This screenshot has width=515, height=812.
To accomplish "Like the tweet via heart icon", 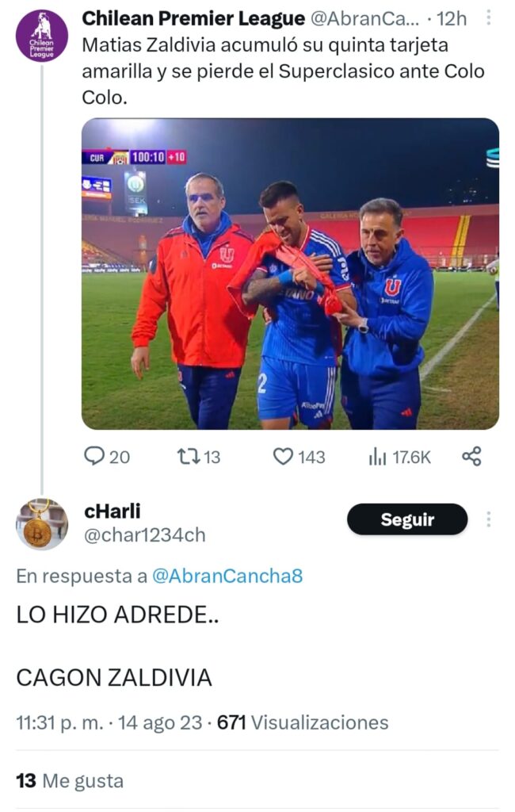I will (x=283, y=457).
